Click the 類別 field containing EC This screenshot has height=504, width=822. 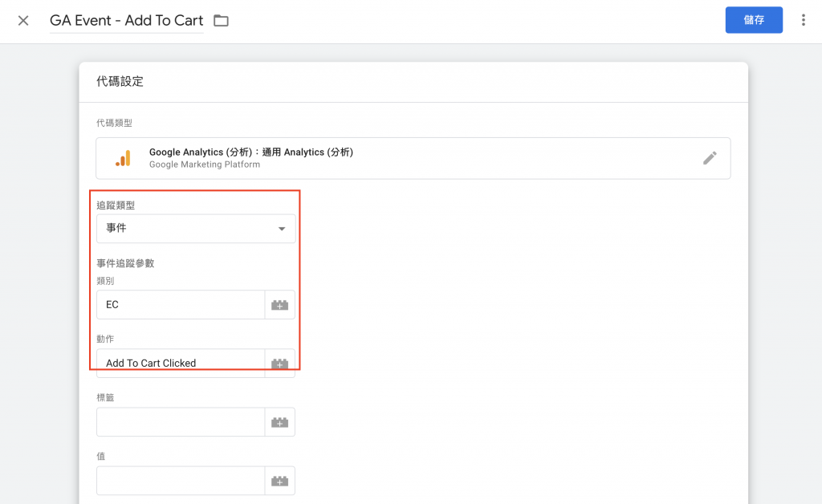(x=181, y=304)
